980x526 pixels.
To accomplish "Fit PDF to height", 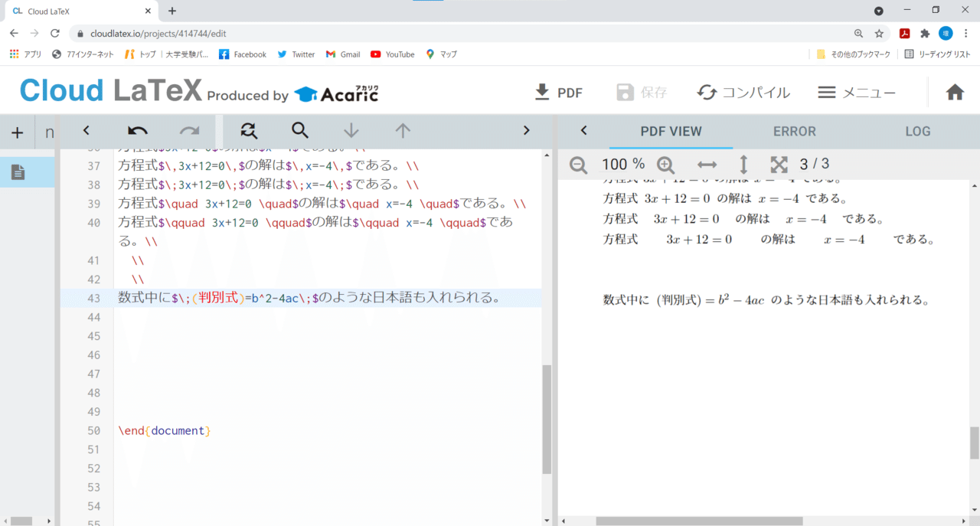I will 743,165.
